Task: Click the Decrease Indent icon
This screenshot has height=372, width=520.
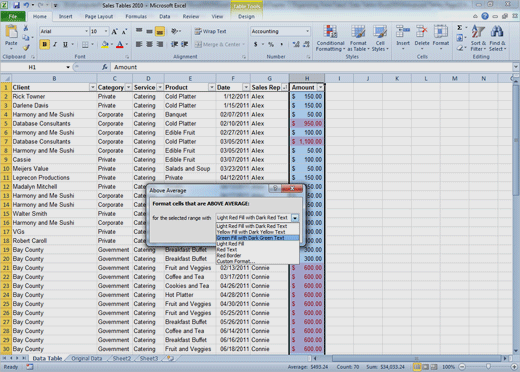Action: 174,44
